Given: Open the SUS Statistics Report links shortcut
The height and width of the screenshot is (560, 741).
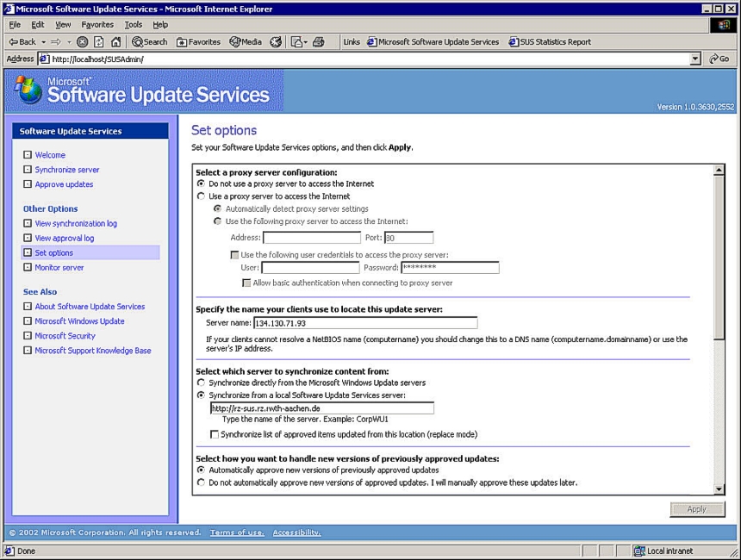Looking at the screenshot, I should click(x=550, y=42).
